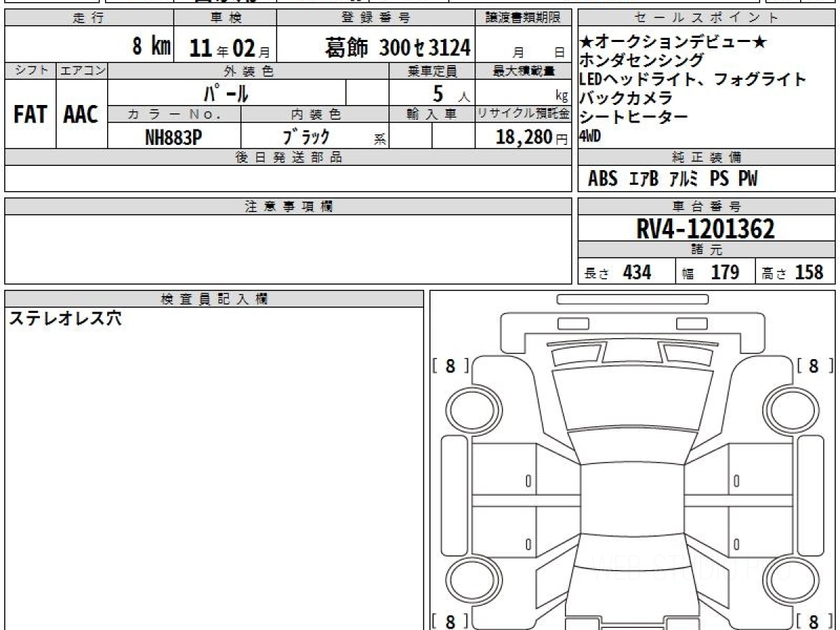The height and width of the screenshot is (630, 840).
Task: Click the セールスポイント header
Action: [x=707, y=18]
